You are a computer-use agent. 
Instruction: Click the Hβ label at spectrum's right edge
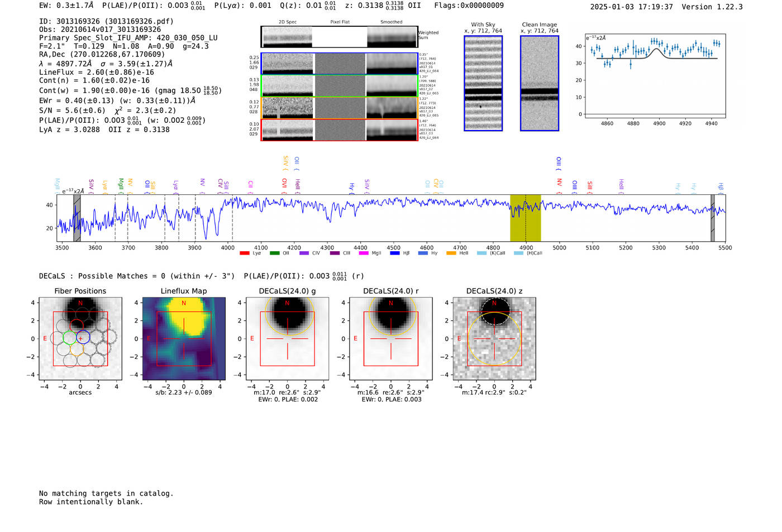[721, 188]
